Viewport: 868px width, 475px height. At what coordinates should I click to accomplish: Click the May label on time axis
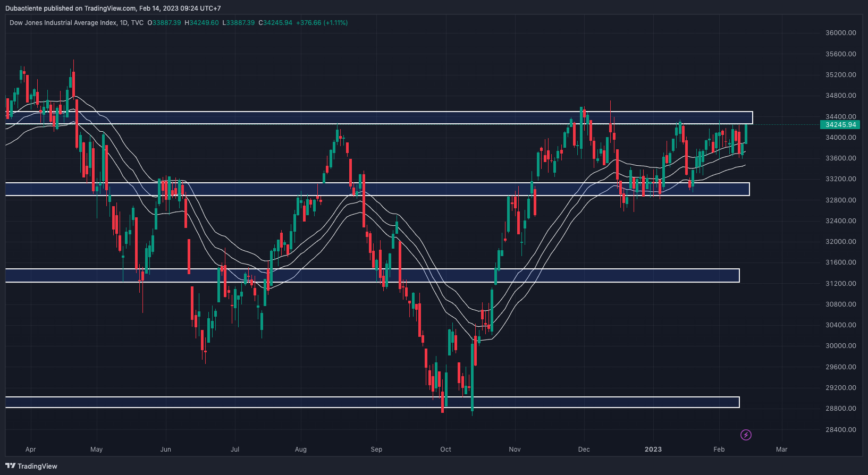[x=97, y=449]
